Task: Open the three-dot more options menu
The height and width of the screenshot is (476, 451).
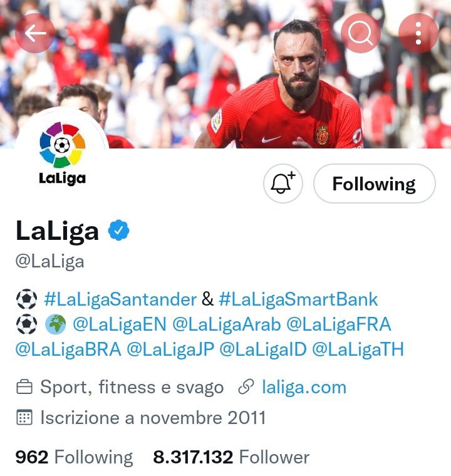Action: coord(418,33)
